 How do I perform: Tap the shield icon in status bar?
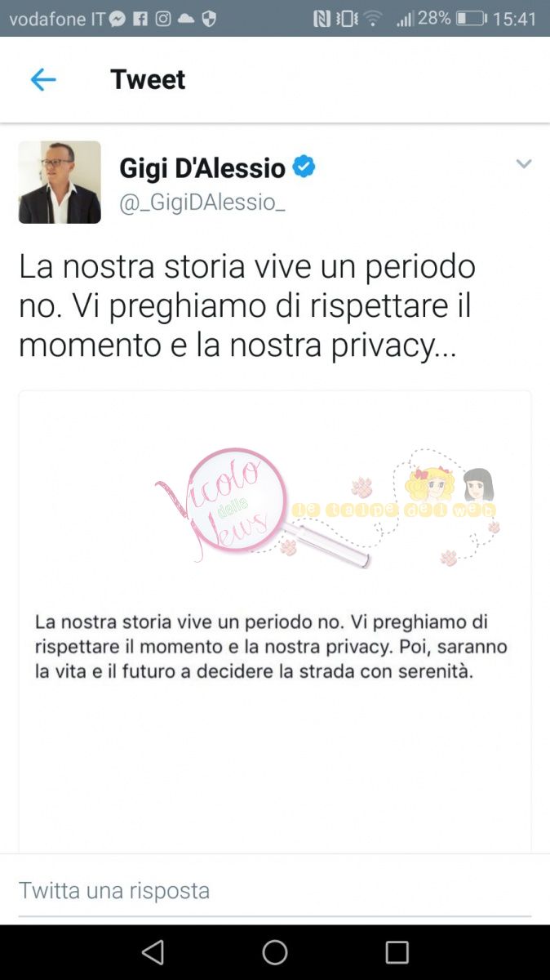[209, 18]
